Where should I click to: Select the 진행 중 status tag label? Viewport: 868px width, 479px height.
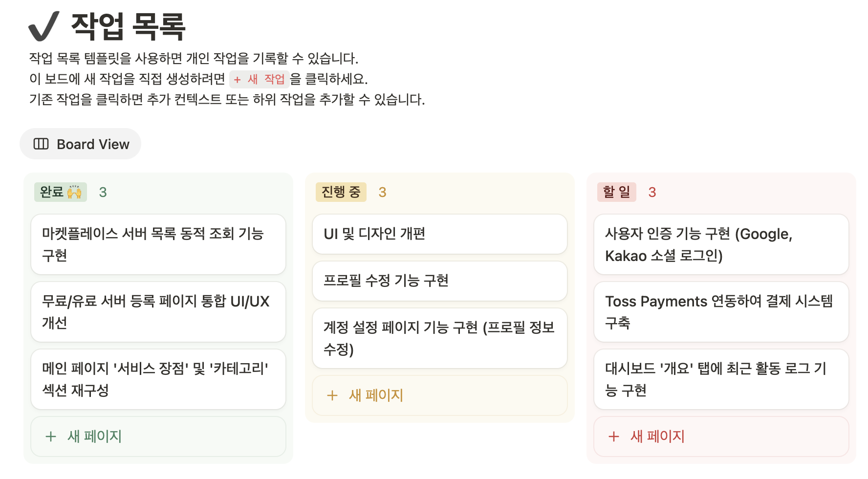[x=341, y=192]
